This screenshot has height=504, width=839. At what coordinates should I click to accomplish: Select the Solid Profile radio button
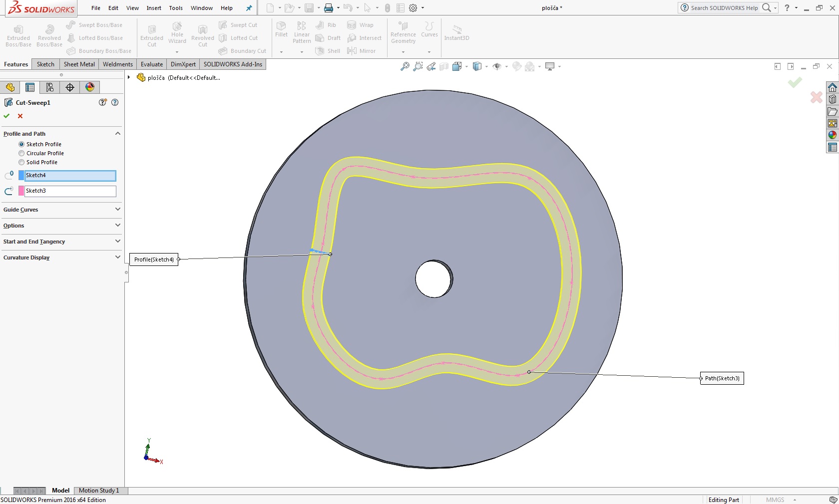(21, 162)
